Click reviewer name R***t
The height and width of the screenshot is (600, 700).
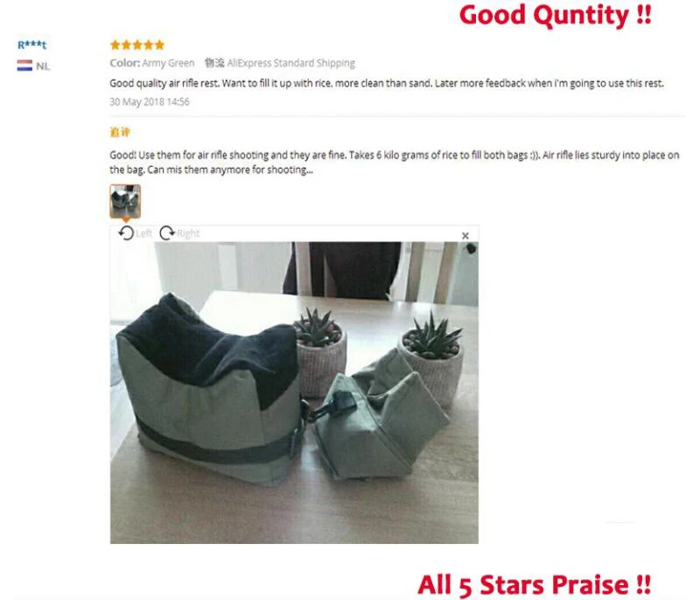click(31, 45)
